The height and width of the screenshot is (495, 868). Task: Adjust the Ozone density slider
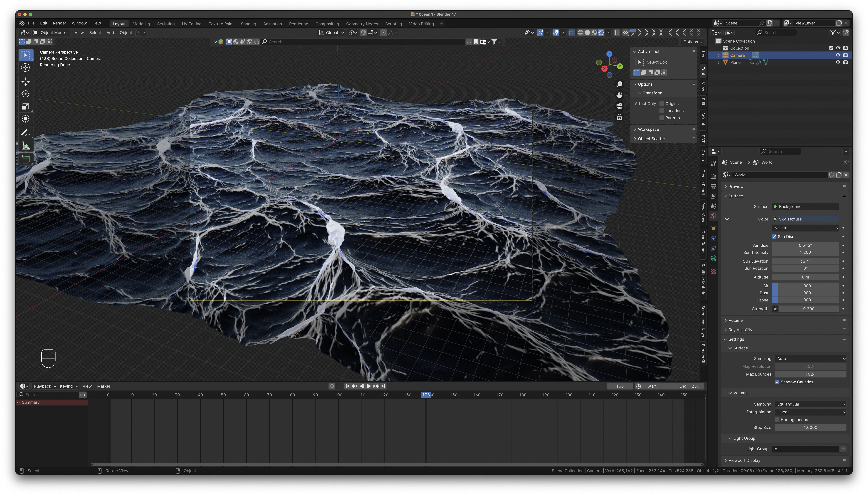(805, 300)
